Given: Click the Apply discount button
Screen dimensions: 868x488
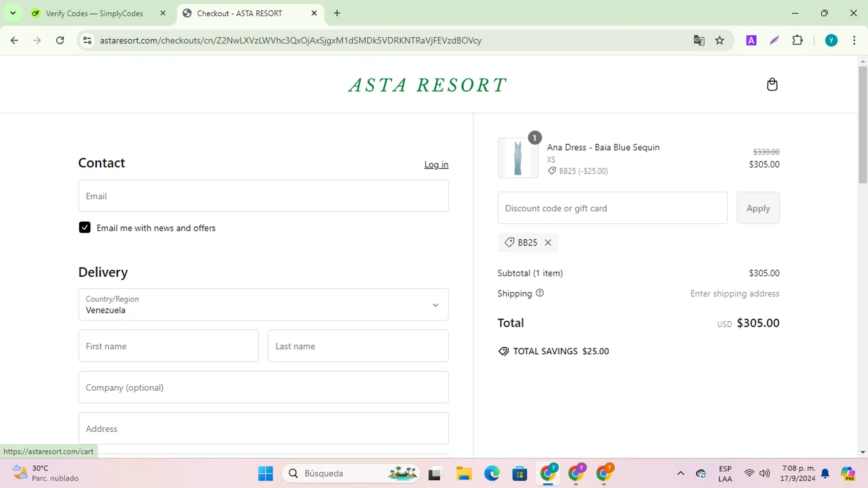Looking at the screenshot, I should click(758, 208).
